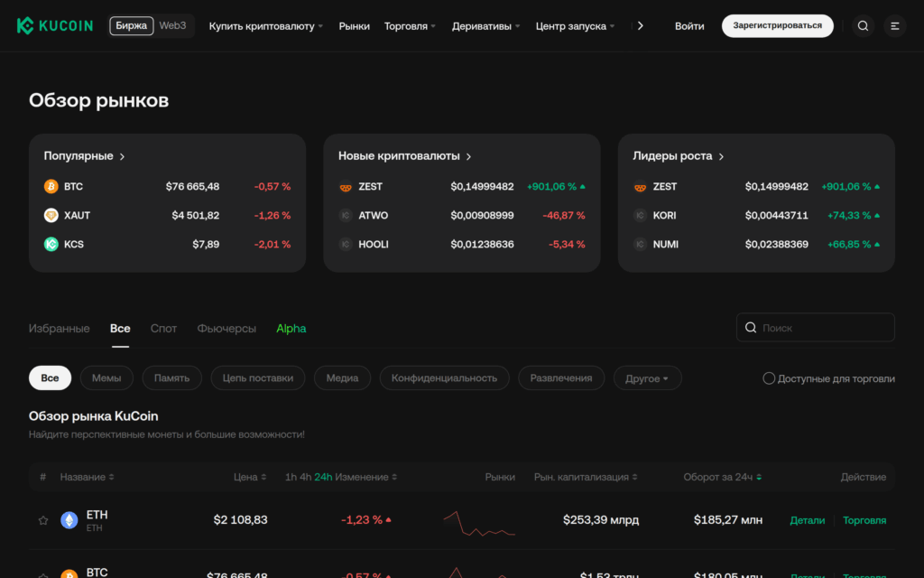The height and width of the screenshot is (578, 924).
Task: Select the Все category filter chip
Action: point(51,378)
